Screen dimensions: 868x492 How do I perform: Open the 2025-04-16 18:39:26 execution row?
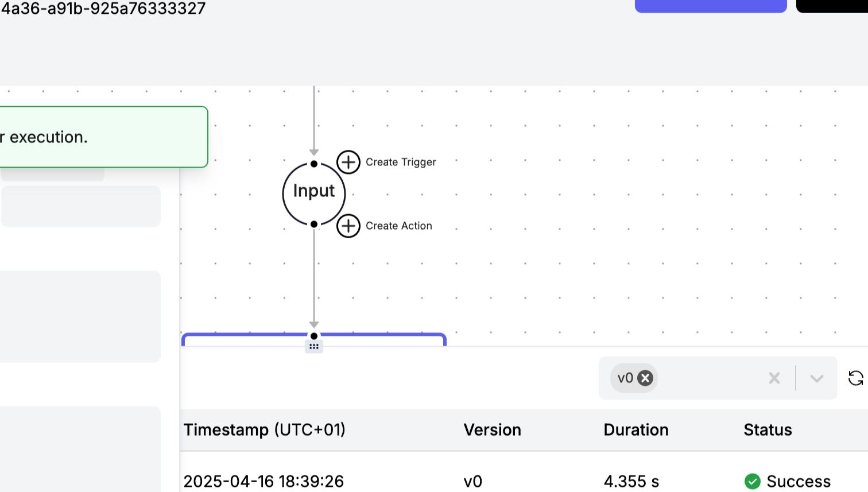click(x=263, y=481)
